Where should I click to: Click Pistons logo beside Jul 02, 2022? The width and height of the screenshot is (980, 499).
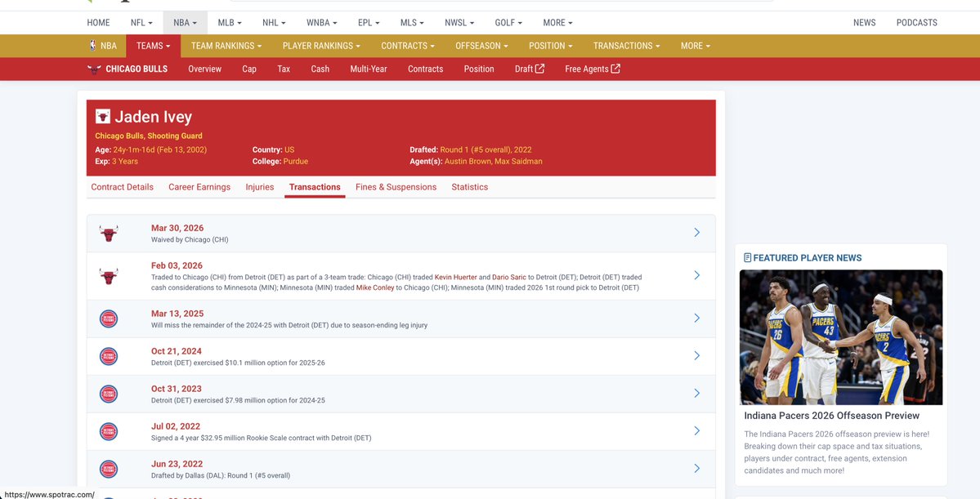109,431
